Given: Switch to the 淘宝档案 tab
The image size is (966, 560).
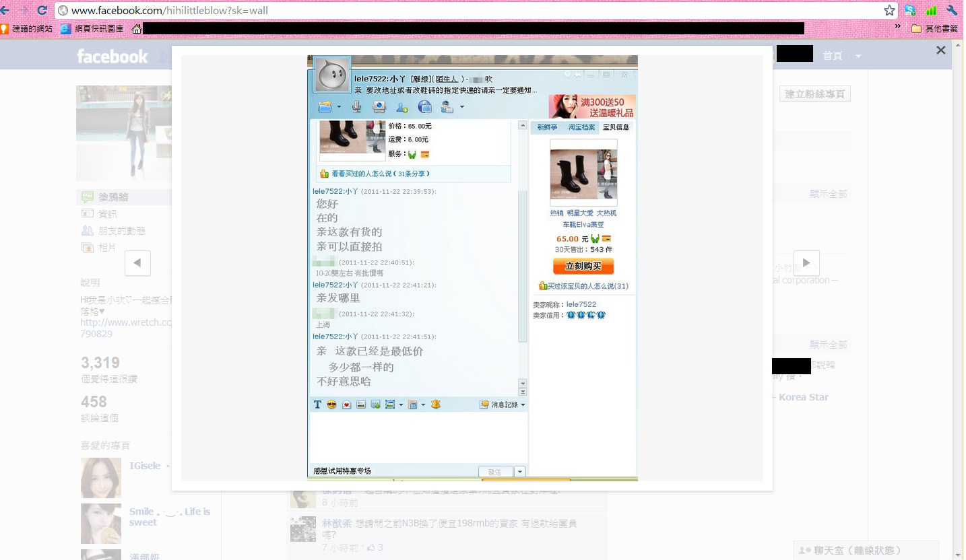Looking at the screenshot, I should tap(581, 127).
